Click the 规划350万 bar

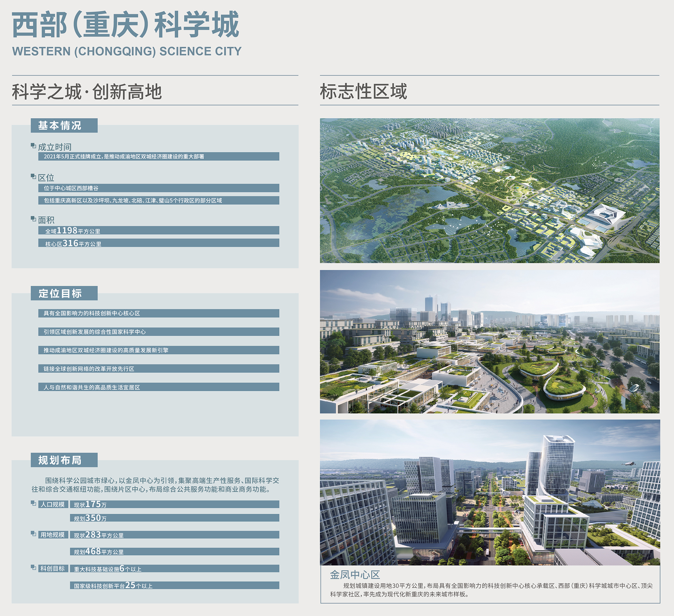click(174, 518)
